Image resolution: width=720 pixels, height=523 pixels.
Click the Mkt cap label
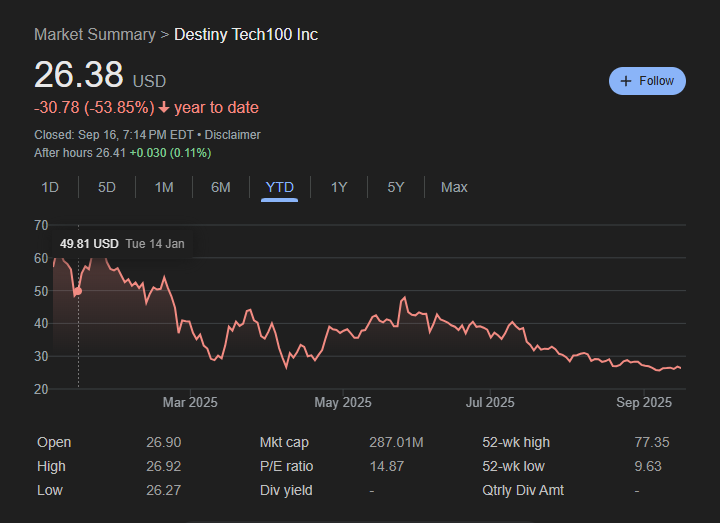coord(284,442)
